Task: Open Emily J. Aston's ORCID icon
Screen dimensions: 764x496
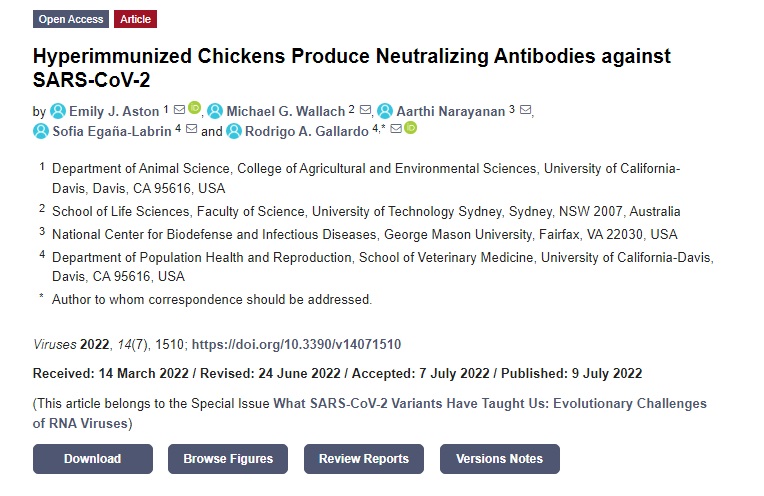Action: (x=194, y=108)
